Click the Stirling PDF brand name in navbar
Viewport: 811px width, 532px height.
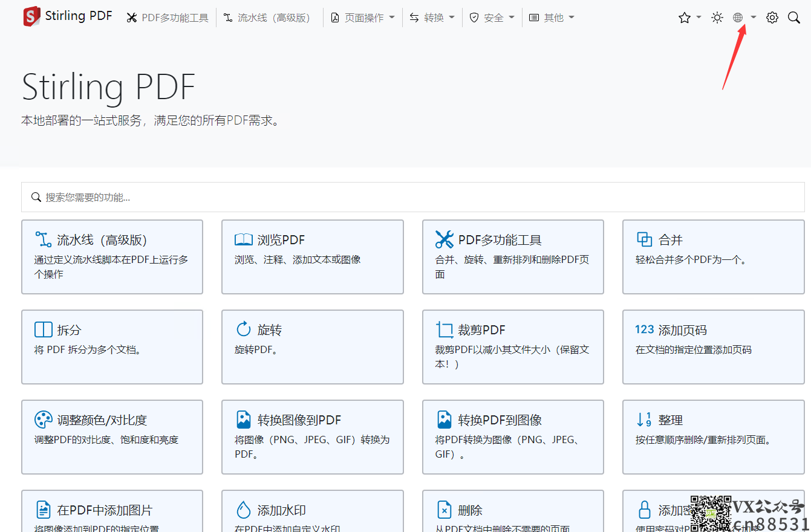[x=79, y=16]
